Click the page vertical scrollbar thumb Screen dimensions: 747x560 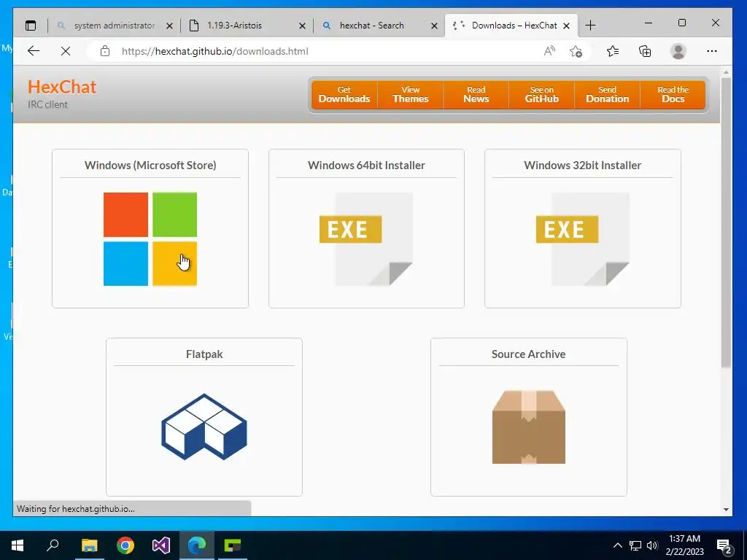(726, 222)
